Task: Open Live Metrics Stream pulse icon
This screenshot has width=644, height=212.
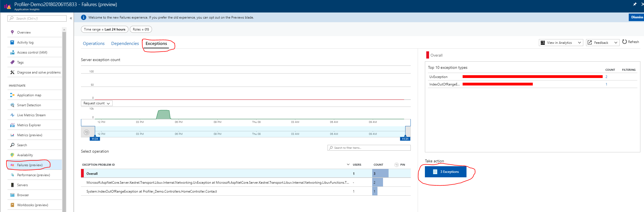Action: click(x=12, y=115)
